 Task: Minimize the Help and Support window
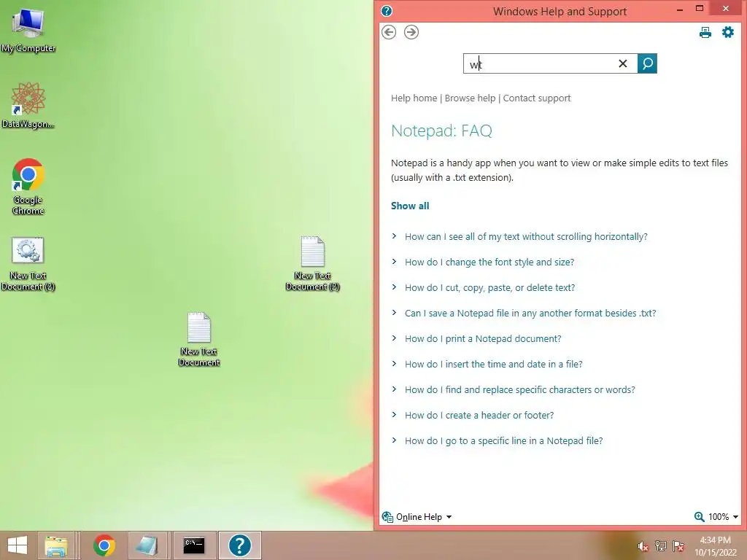(680, 9)
